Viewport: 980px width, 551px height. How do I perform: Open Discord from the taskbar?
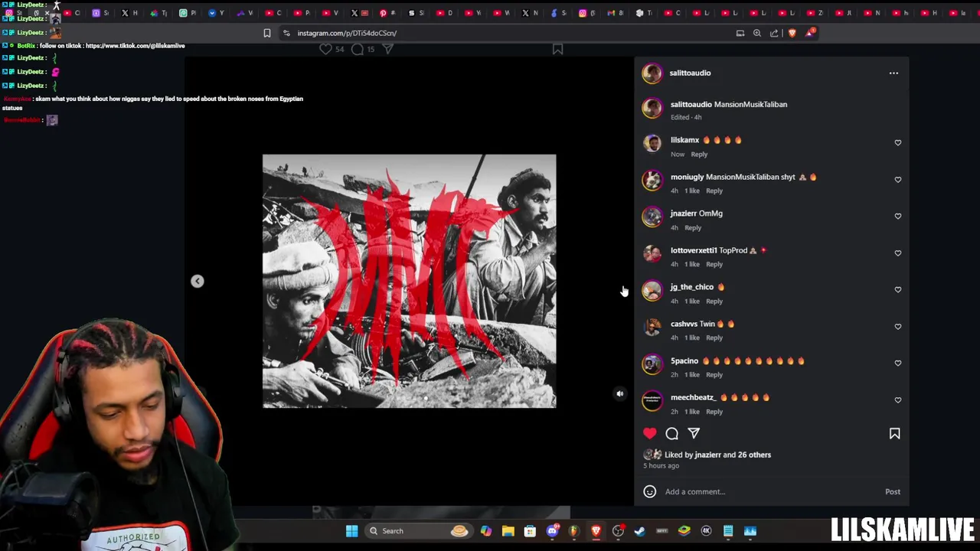pyautogui.click(x=552, y=531)
